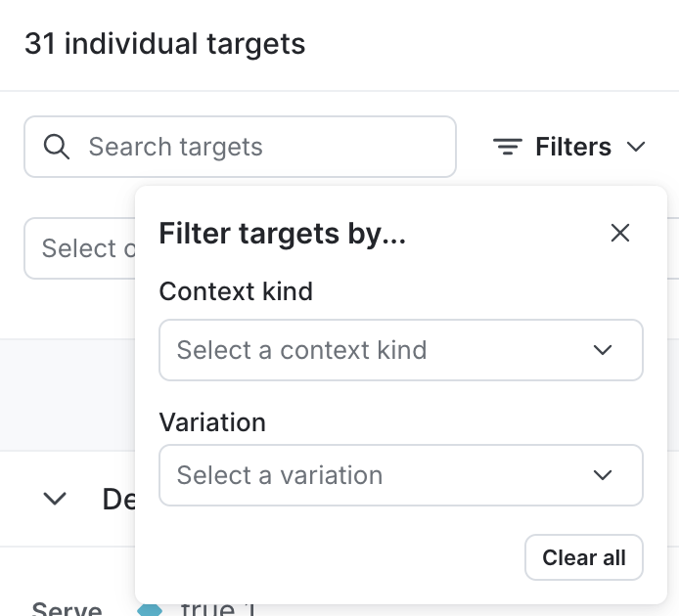Click the magnifying glass search icon
This screenshot has width=679, height=616.
pos(58,147)
